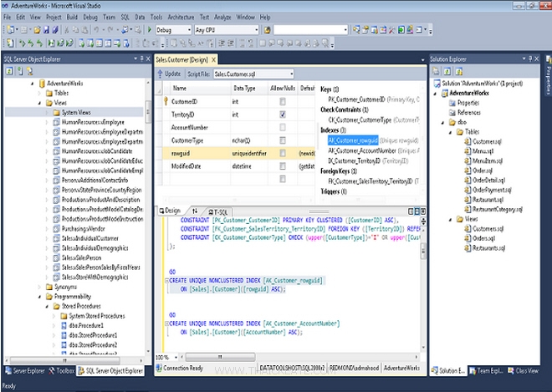Click the dbo.Procedure1 stored procedure icon
Image resolution: width=552 pixels, height=392 pixels.
[x=64, y=324]
